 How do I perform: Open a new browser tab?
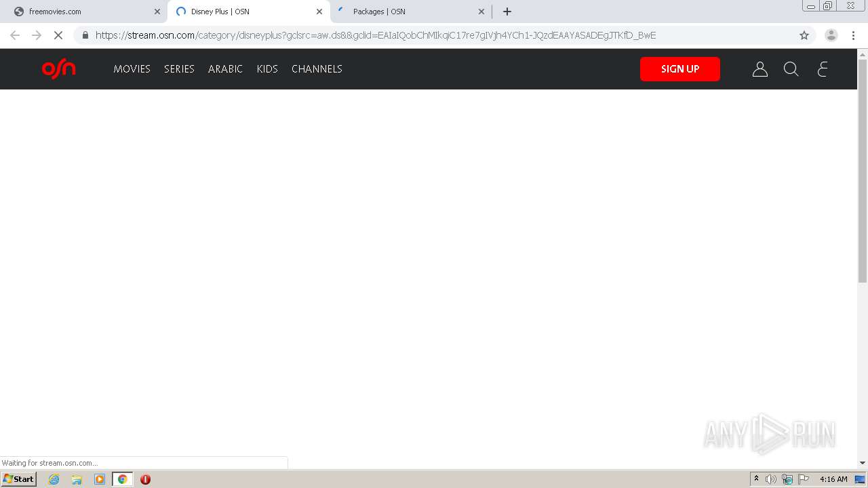(507, 12)
